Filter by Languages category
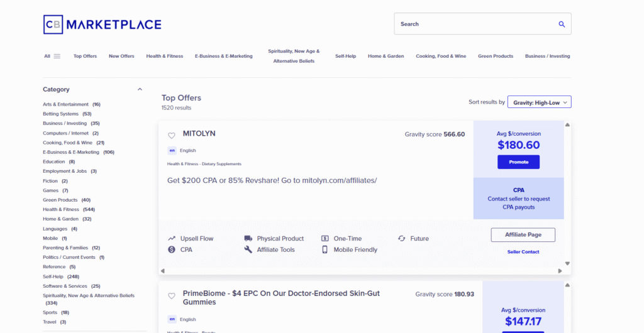The image size is (644, 333). [60, 229]
